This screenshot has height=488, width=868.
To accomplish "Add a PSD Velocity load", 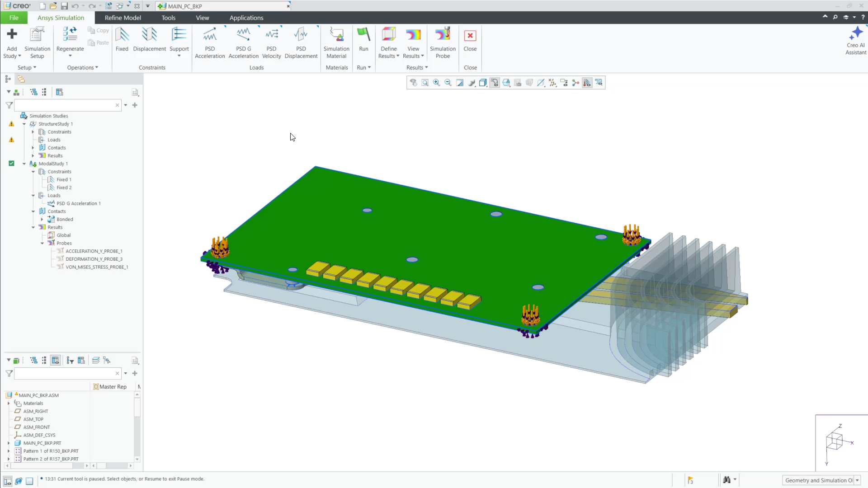I will (x=271, y=43).
